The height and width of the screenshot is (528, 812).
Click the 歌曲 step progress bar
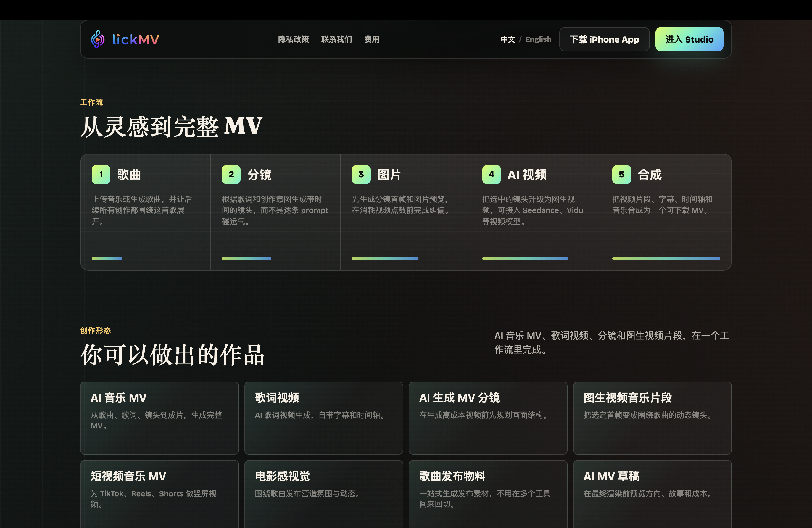click(107, 258)
